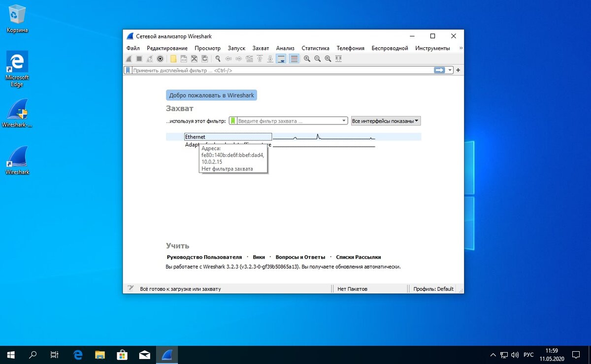Open taskbar search
Image resolution: width=591 pixels, height=364 pixels.
pyautogui.click(x=33, y=355)
